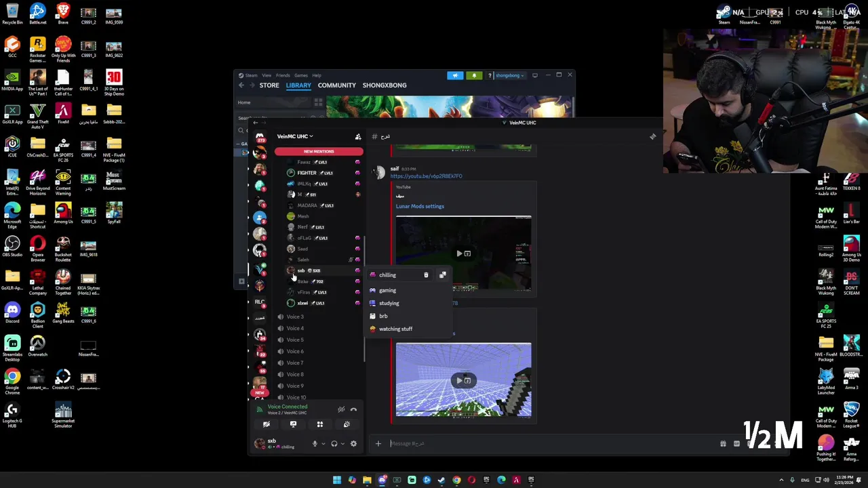Switch to Steam LIBRARY tab
Viewport: 868px width, 488px height.
298,85
